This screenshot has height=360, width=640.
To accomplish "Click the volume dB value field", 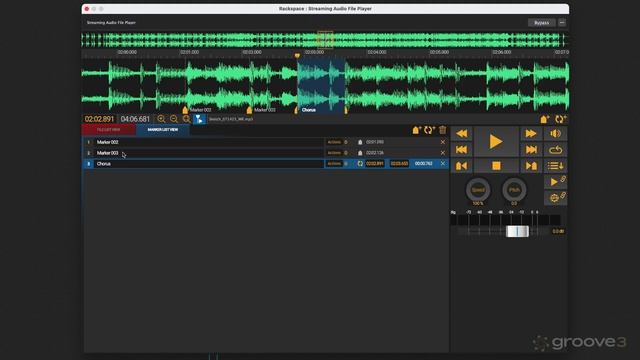I will [x=558, y=231].
